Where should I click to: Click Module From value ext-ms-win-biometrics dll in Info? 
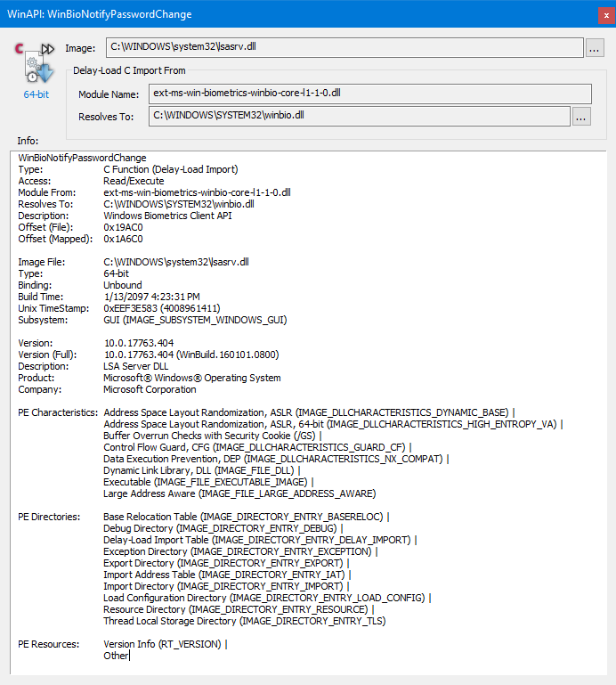point(197,192)
